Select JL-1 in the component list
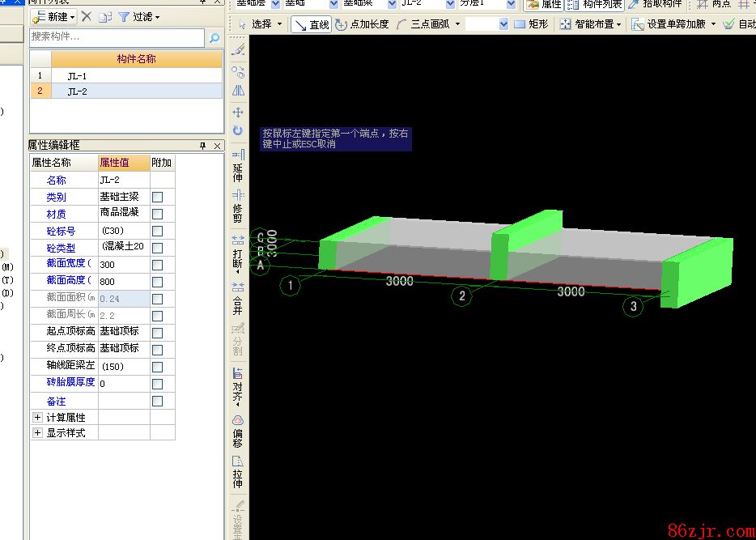The image size is (756, 540). point(78,75)
